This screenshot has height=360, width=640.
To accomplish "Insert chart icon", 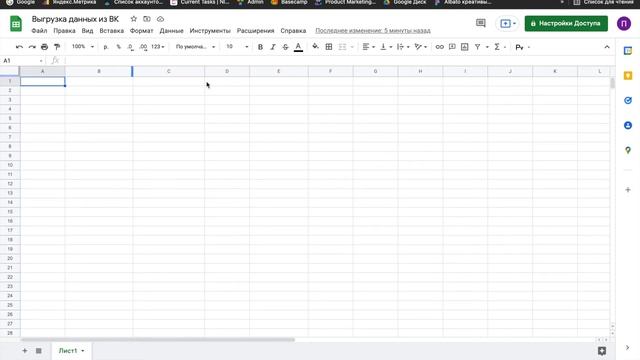I will pos(464,47).
